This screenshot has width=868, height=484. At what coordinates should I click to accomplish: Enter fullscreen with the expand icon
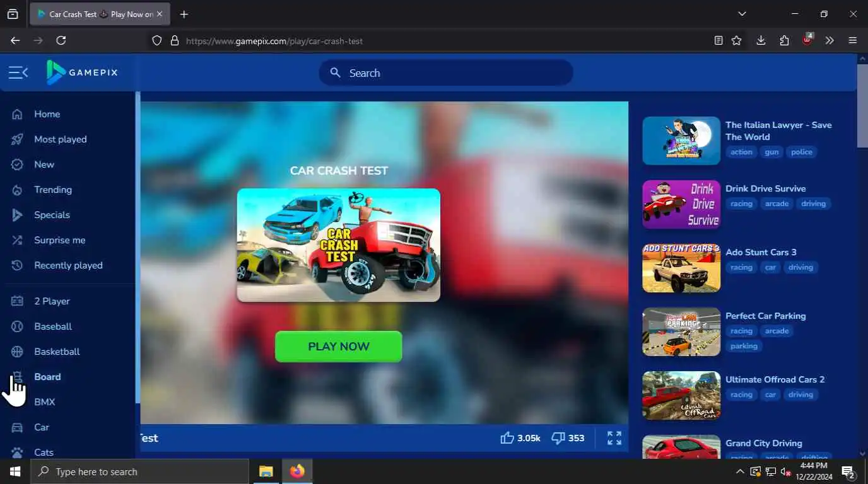coord(614,438)
